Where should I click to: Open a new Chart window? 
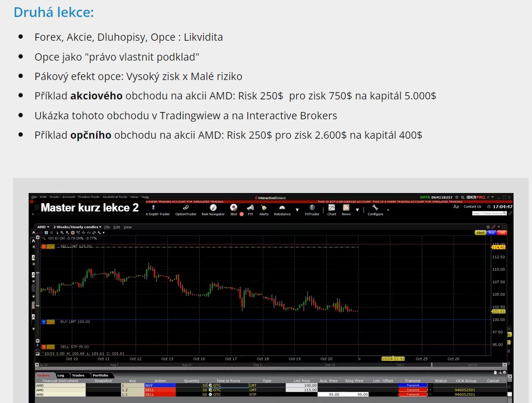[332, 210]
